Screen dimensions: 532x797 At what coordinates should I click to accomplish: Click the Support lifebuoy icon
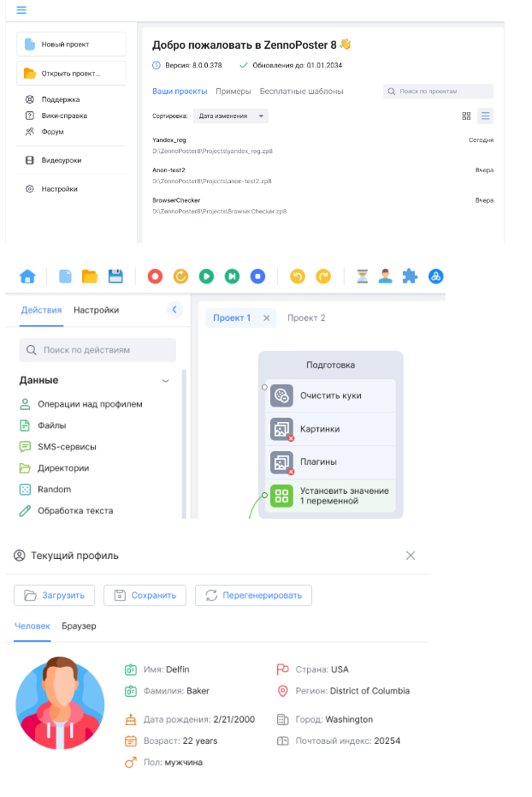click(30, 99)
